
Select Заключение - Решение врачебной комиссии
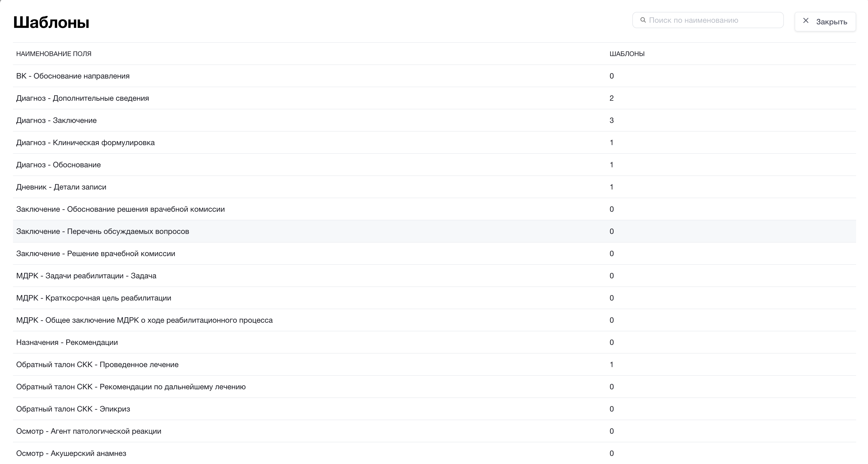[96, 254]
